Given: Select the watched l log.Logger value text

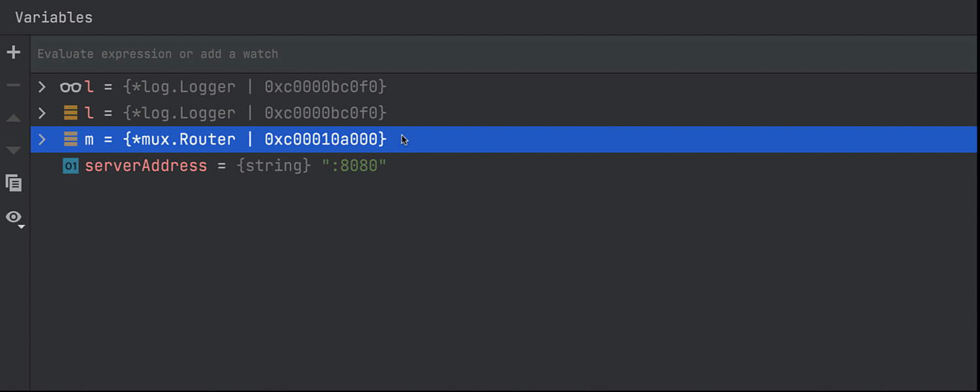Looking at the screenshot, I should pos(255,87).
